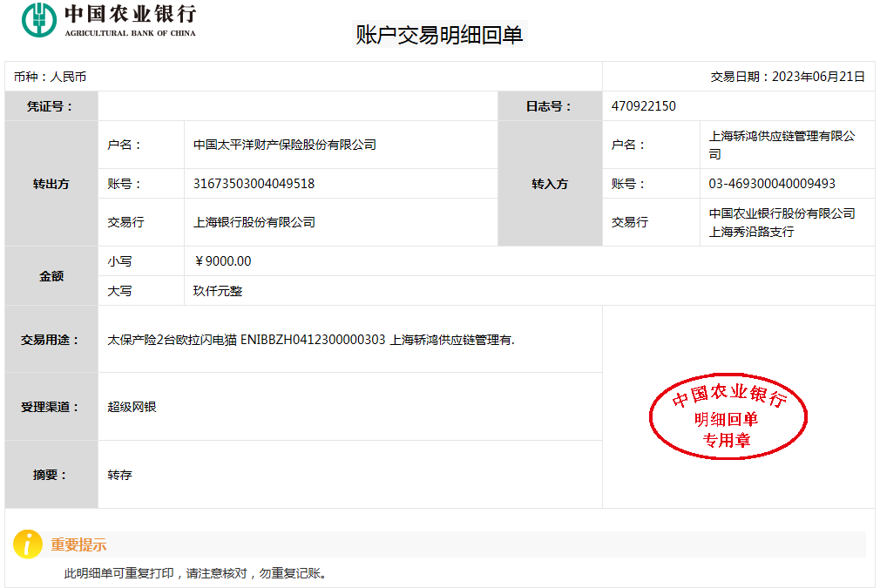
Task: Click the 超级网银 channel value
Action: pos(132,407)
